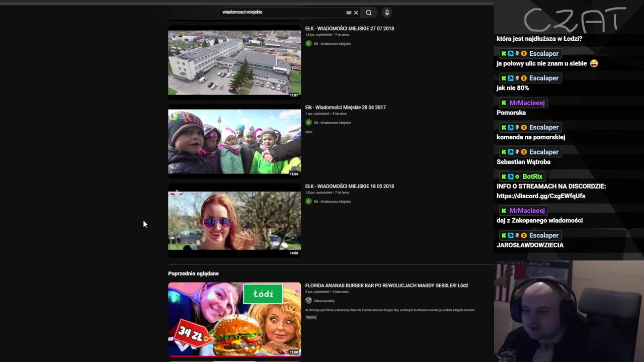Click Escalaper username above "jak nie 80%"
Viewport: 644px width, 362px height.
(544, 78)
